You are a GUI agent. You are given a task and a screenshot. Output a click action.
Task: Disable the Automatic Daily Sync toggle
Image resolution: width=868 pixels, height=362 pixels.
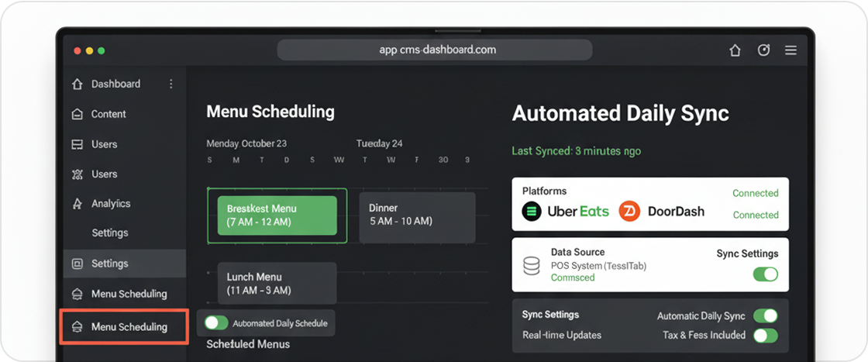pyautogui.click(x=765, y=315)
